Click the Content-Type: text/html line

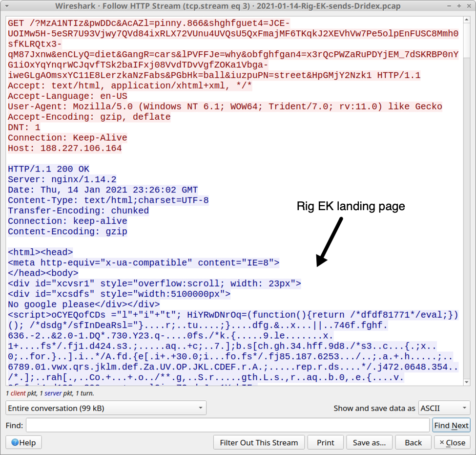pos(108,200)
